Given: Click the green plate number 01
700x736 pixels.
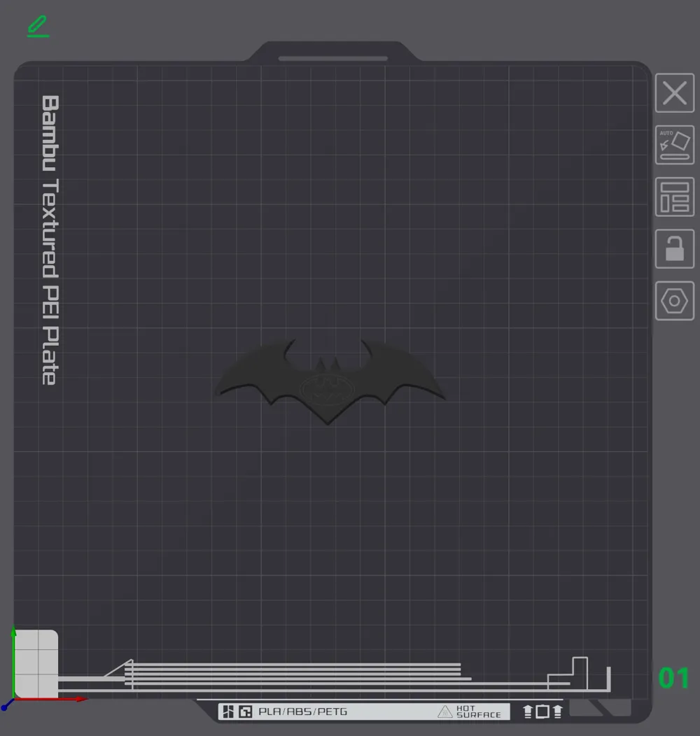Looking at the screenshot, I should (x=673, y=678).
